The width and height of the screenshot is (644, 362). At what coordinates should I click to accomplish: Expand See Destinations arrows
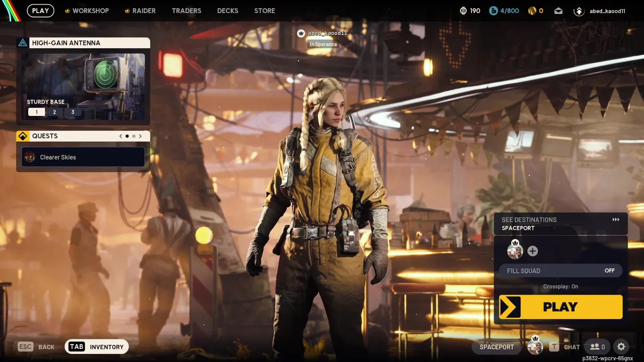click(616, 220)
